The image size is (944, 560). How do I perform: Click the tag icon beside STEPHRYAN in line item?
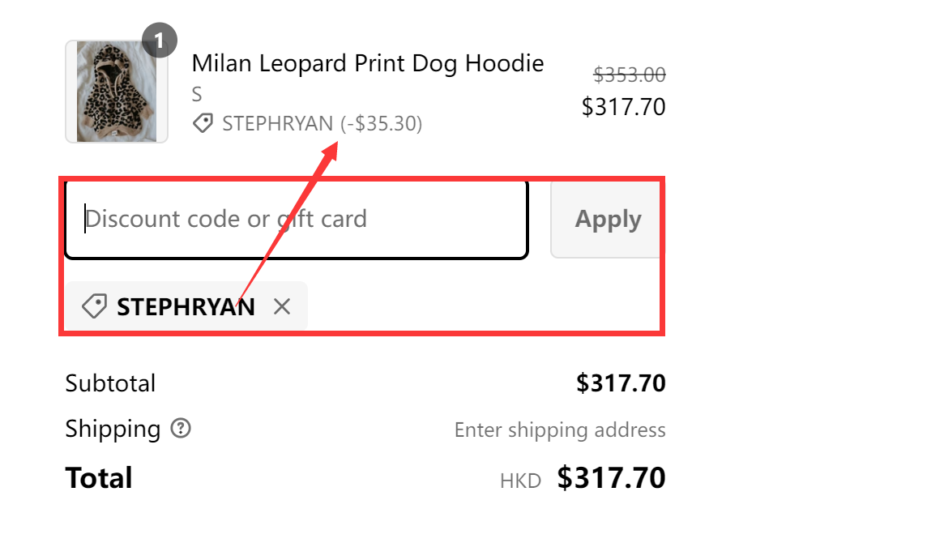click(203, 122)
